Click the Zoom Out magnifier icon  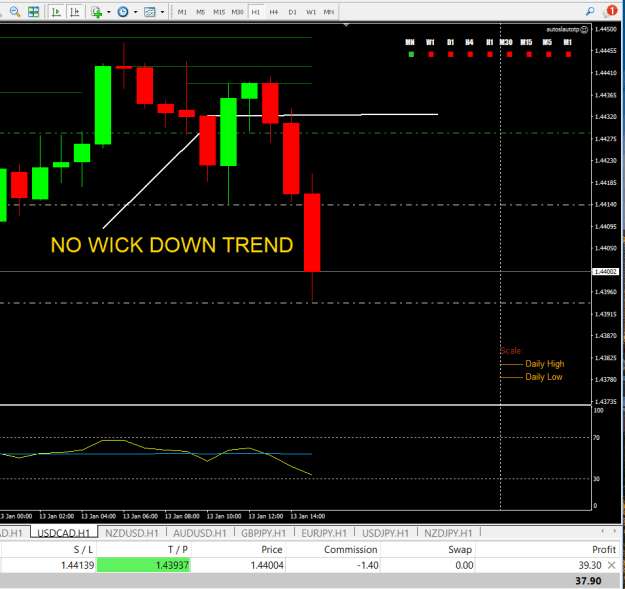tap(15, 12)
